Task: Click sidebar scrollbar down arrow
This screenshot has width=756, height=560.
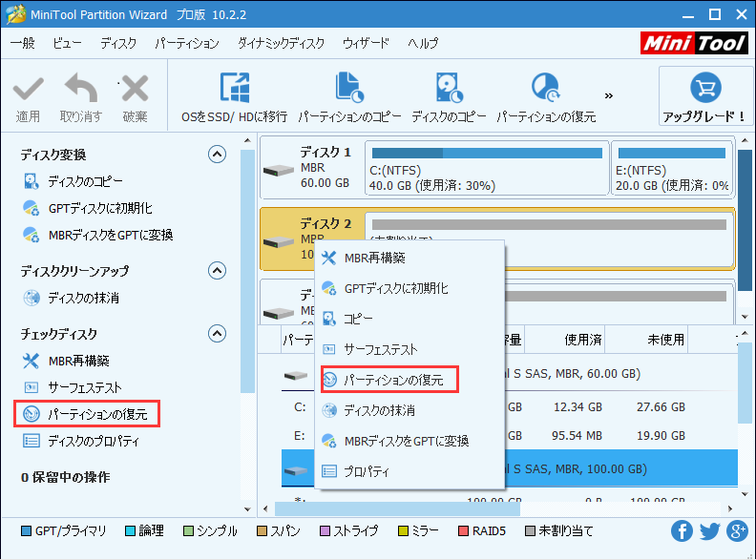Action: [247, 508]
